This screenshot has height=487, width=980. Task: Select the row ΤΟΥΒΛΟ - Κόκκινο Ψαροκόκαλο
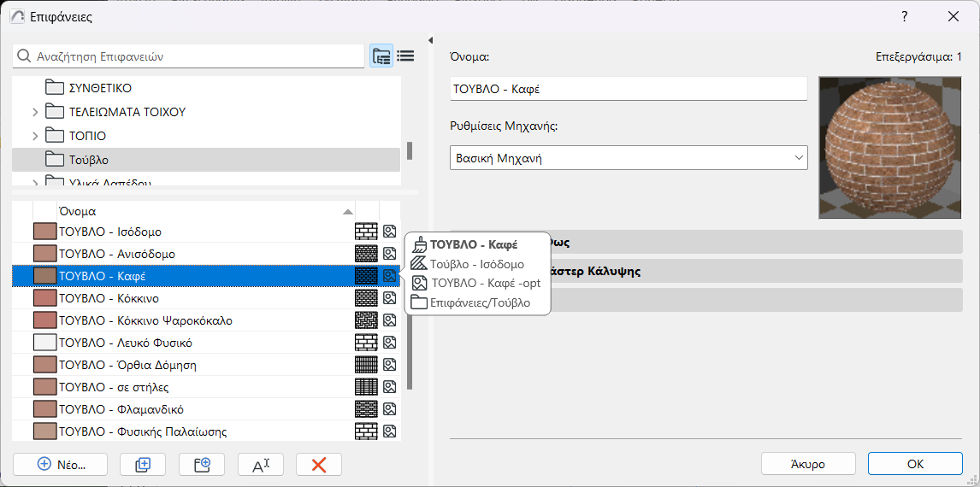[205, 320]
